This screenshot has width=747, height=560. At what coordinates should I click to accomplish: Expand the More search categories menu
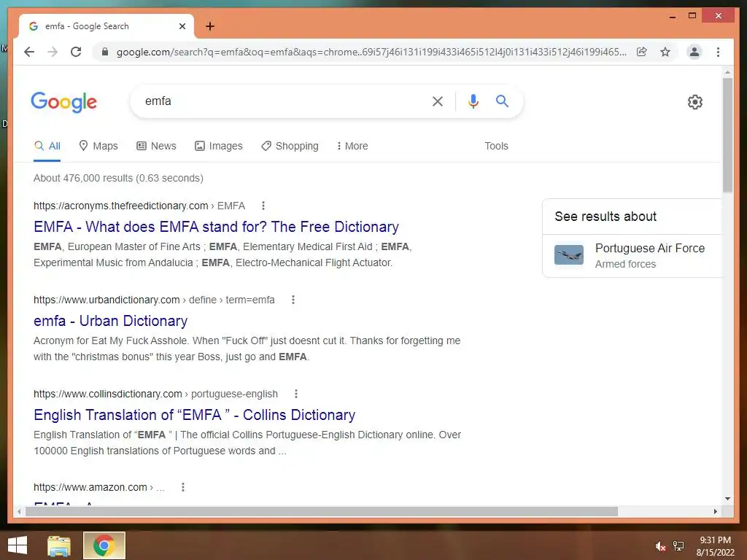[352, 146]
